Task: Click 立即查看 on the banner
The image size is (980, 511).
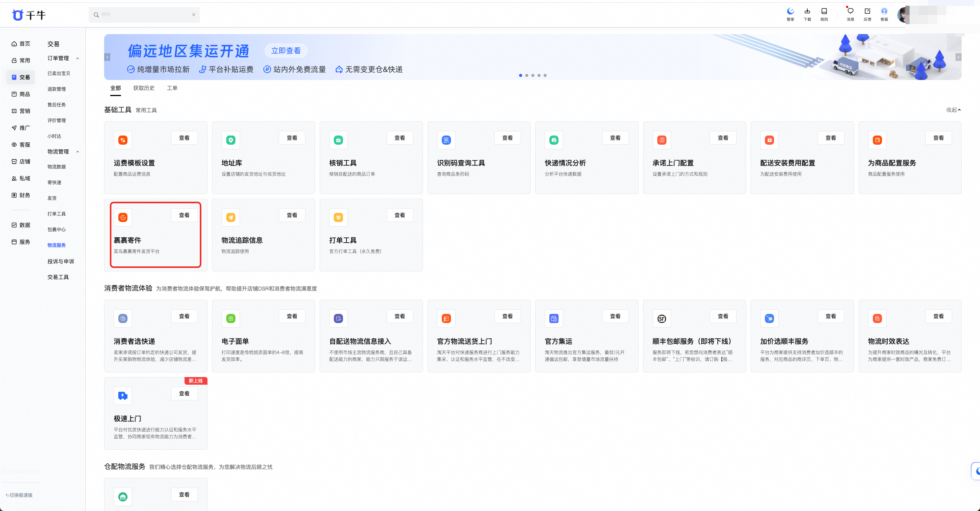Action: [286, 51]
